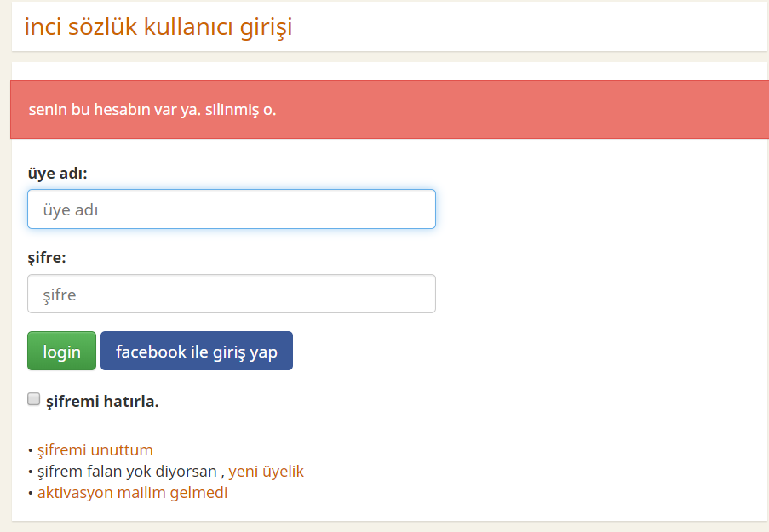Click the bullet before şifremi unuttum

pyautogui.click(x=31, y=450)
